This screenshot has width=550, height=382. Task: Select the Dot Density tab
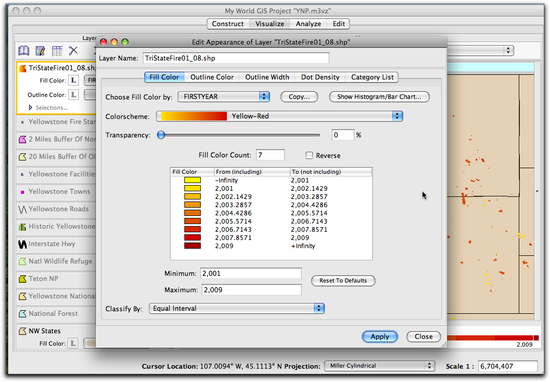coord(320,77)
